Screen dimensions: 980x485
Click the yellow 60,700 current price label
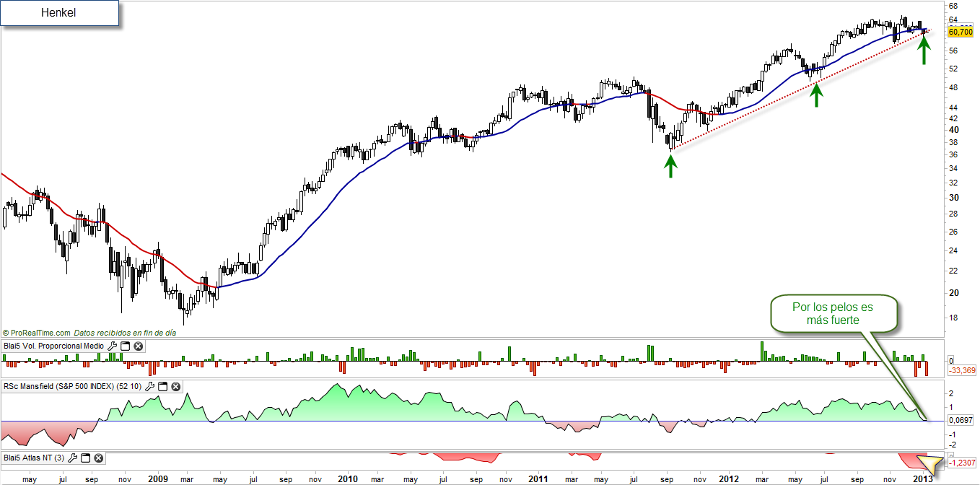click(x=959, y=32)
